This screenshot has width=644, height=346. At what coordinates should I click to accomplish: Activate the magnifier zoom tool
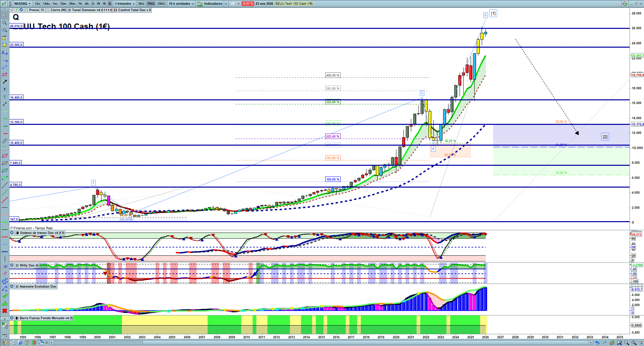[5, 23]
